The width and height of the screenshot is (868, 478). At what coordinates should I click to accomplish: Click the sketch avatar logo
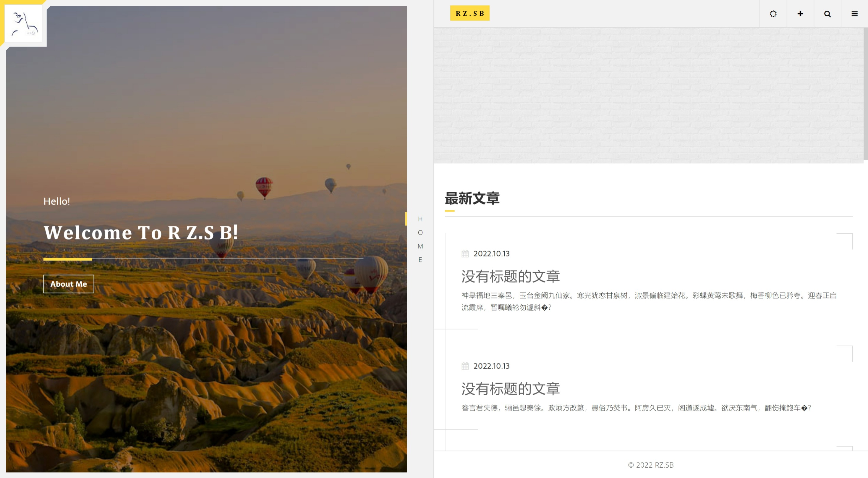[24, 23]
